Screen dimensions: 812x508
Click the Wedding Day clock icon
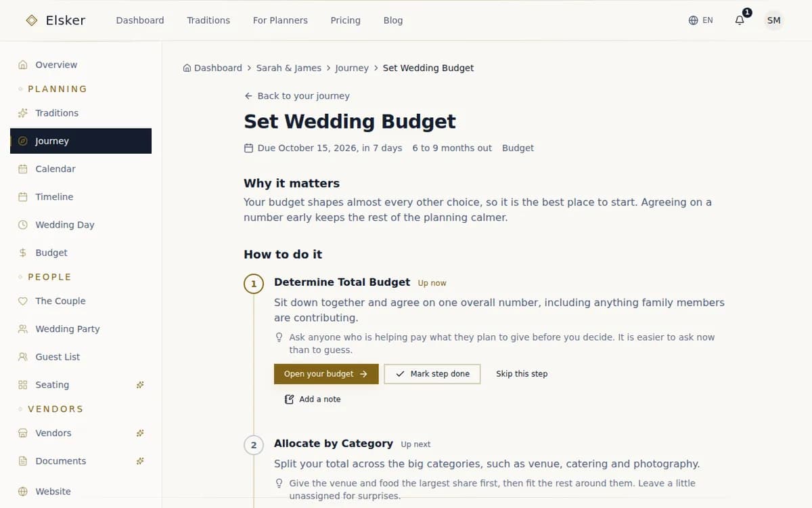click(22, 225)
